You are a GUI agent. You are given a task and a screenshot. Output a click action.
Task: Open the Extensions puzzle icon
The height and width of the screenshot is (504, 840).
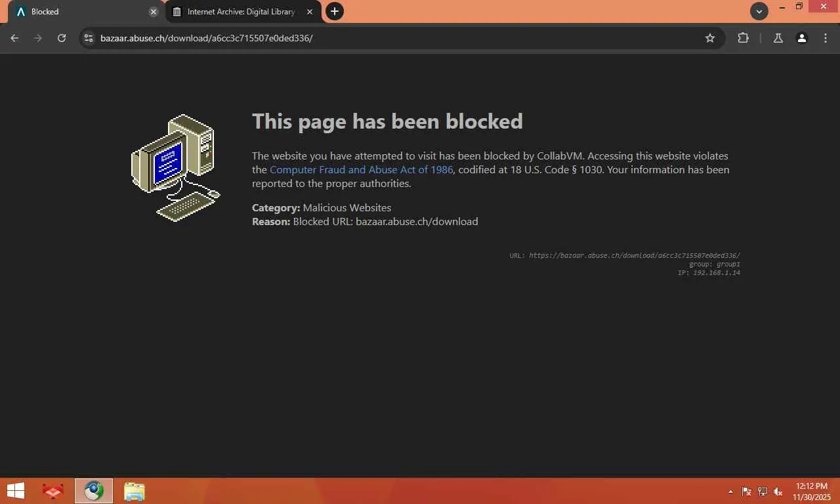743,38
